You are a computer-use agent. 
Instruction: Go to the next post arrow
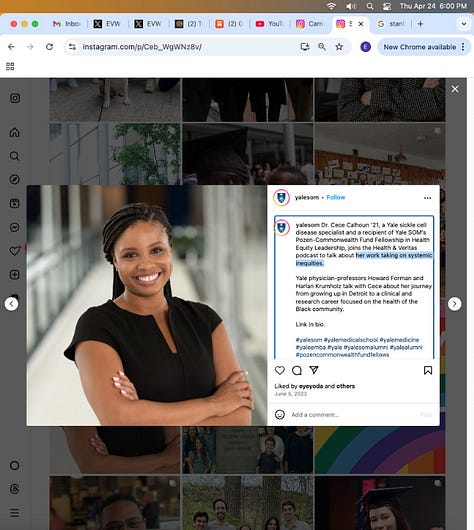454,304
